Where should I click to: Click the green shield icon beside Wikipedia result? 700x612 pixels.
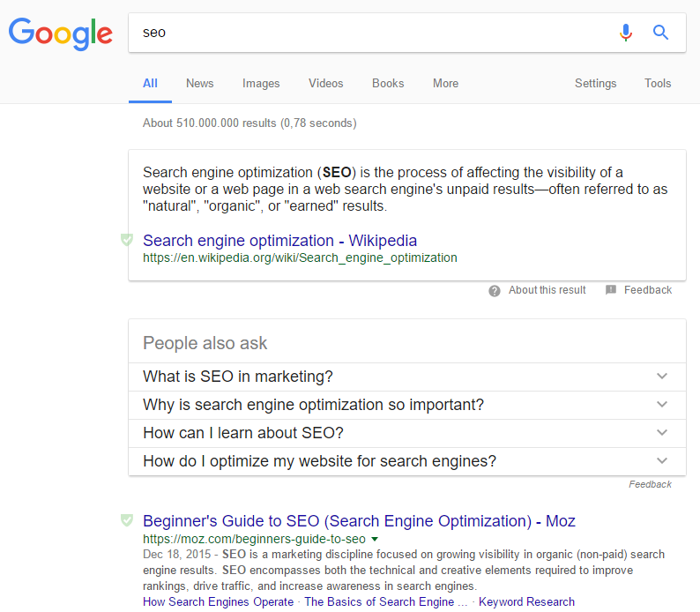[127, 240]
